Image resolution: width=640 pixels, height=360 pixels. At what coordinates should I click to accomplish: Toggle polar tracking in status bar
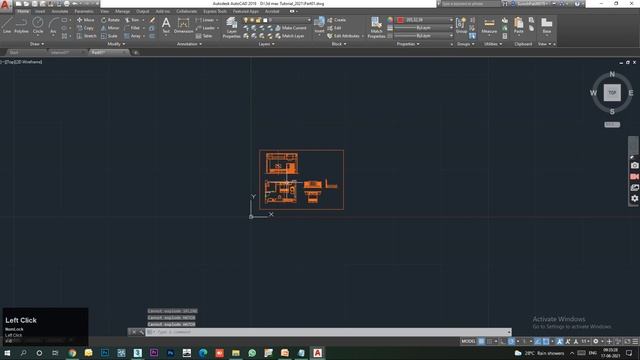(511, 341)
